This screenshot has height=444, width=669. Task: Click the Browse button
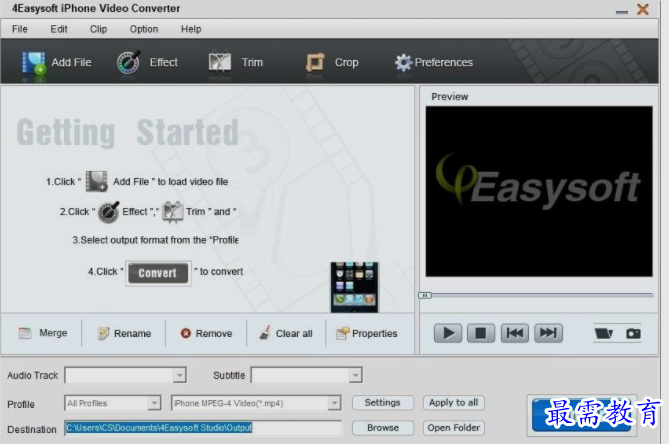tap(383, 428)
